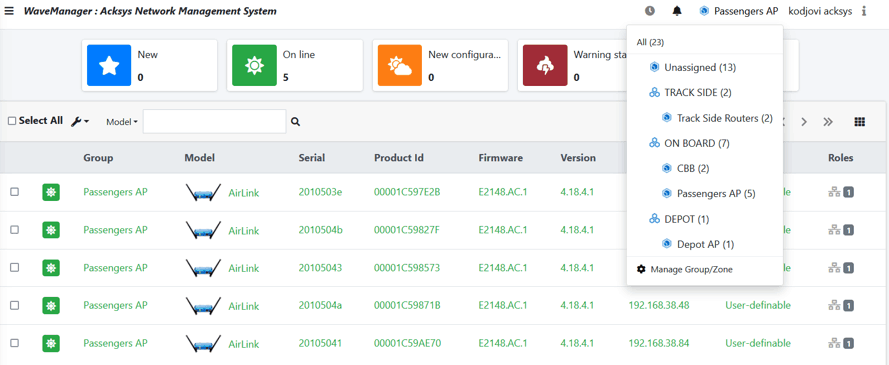Click the Manage Group/Zone gear icon

[641, 269]
